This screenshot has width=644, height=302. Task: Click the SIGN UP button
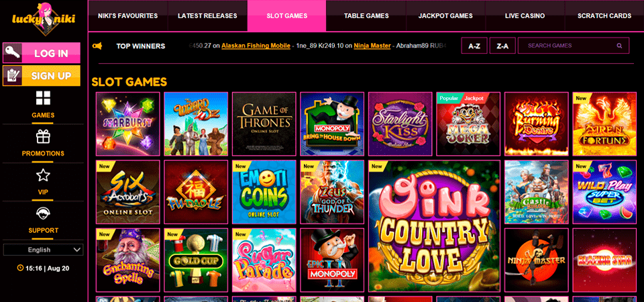pyautogui.click(x=42, y=76)
